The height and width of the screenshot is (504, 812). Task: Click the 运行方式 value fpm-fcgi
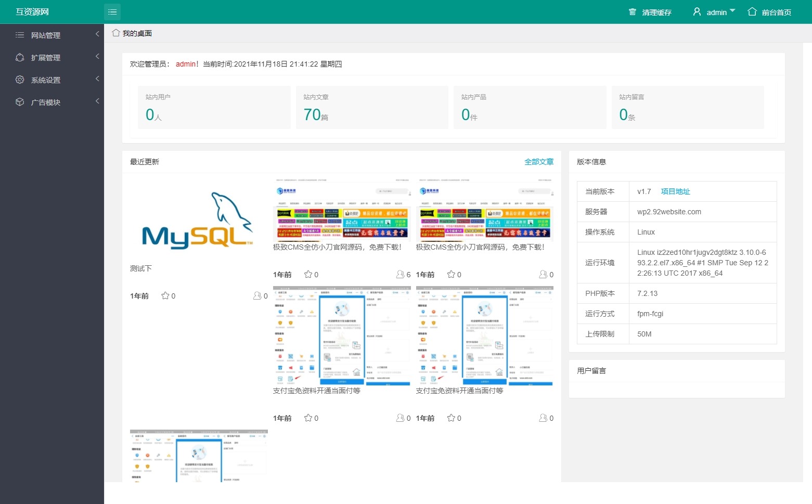coord(650,314)
